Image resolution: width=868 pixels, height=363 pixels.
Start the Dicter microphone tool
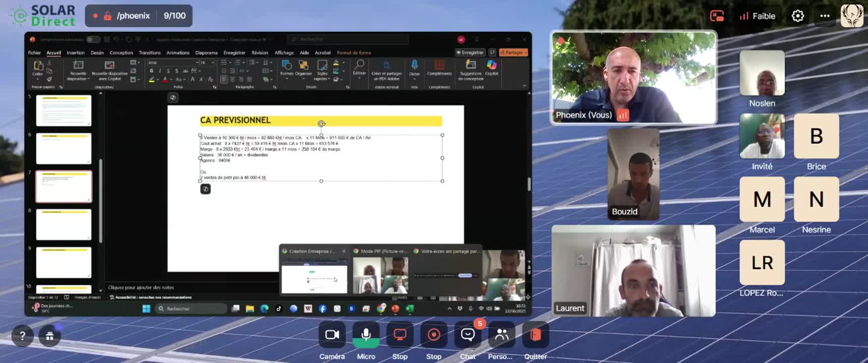tap(414, 64)
